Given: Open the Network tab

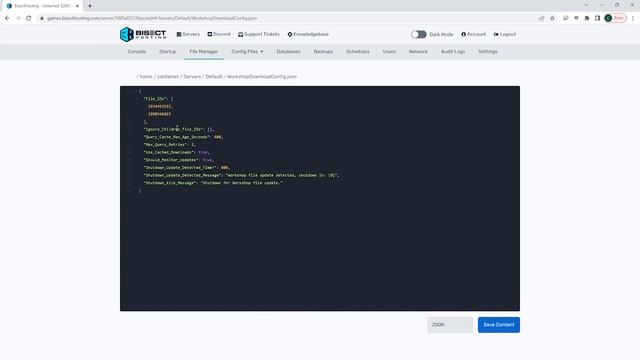Looking at the screenshot, I should 418,51.
